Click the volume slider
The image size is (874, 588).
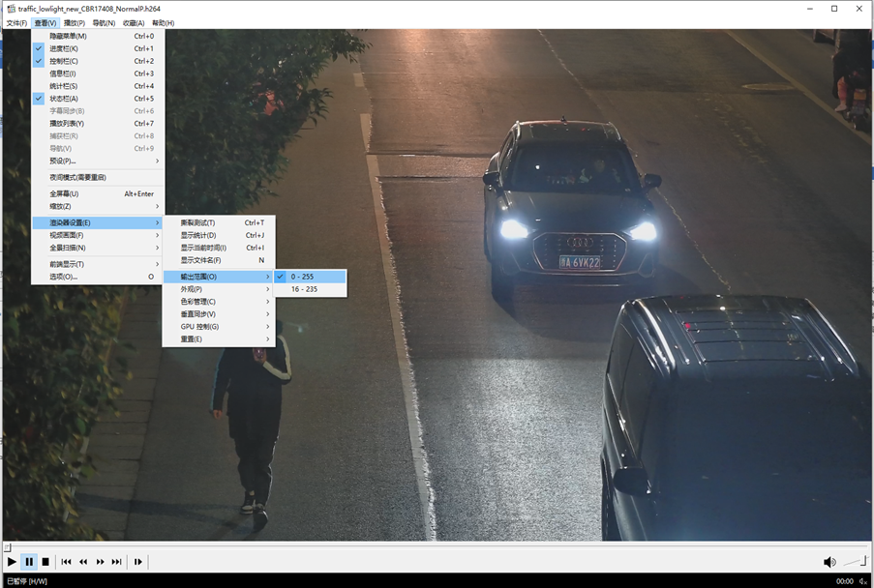pyautogui.click(x=855, y=561)
